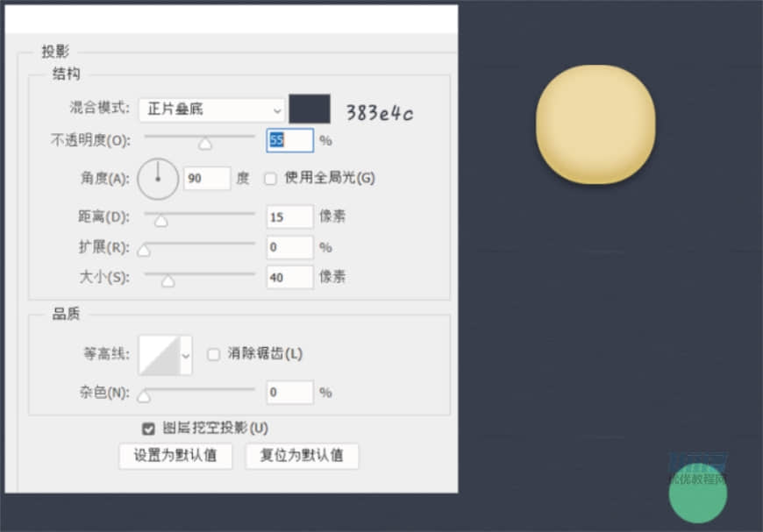The width and height of the screenshot is (763, 532).
Task: Click the distance field showing 15
Action: 289,216
